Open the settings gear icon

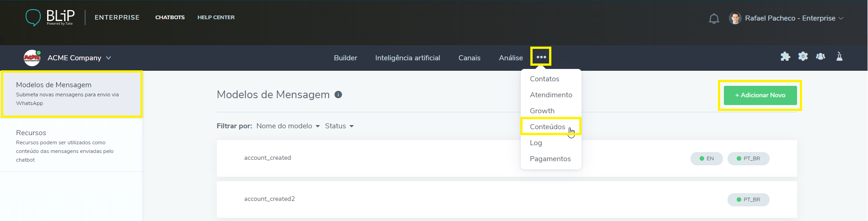[803, 57]
